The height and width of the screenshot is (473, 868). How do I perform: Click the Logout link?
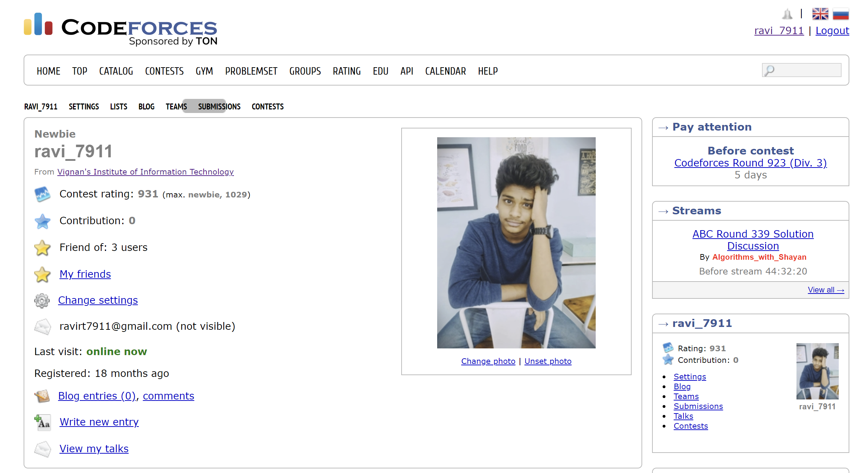point(832,31)
